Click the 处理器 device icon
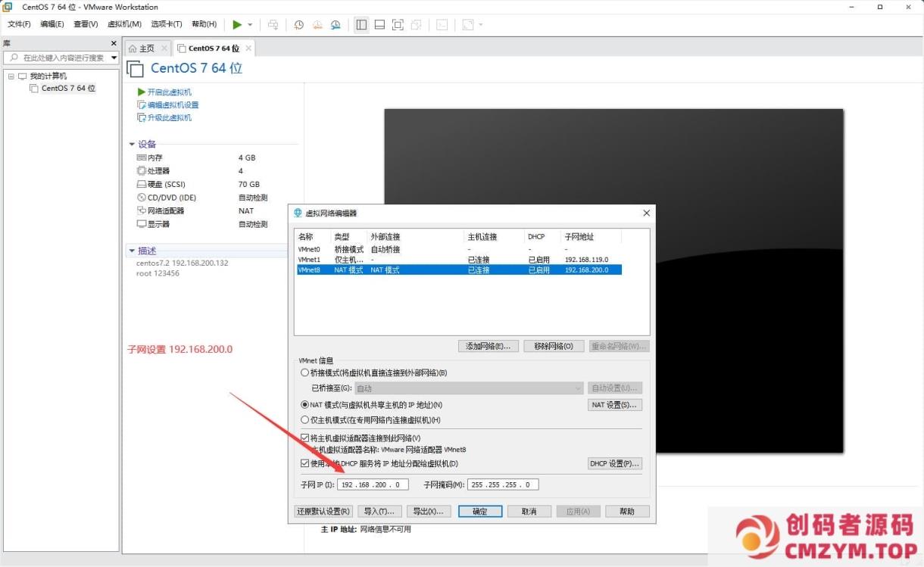 point(141,171)
